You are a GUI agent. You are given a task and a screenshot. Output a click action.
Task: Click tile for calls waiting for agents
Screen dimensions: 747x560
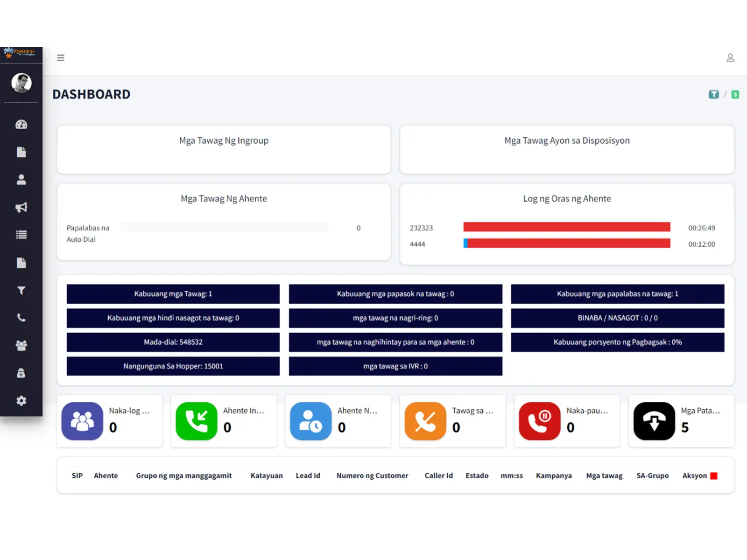[395, 342]
